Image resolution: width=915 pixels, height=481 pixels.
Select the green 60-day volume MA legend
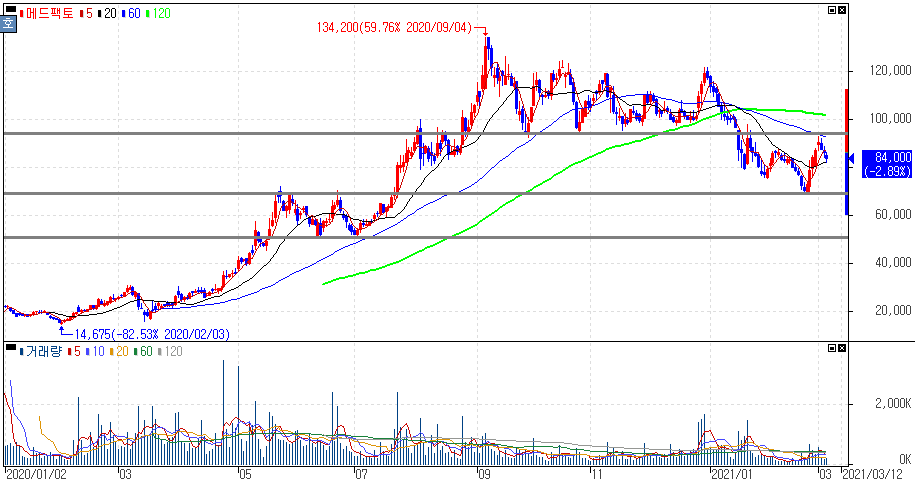[143, 351]
